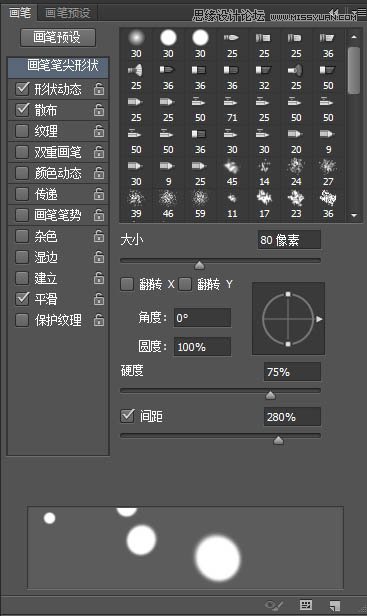Select the 20 size brush tip
Viewport: 367px width, 616px height.
click(x=296, y=141)
